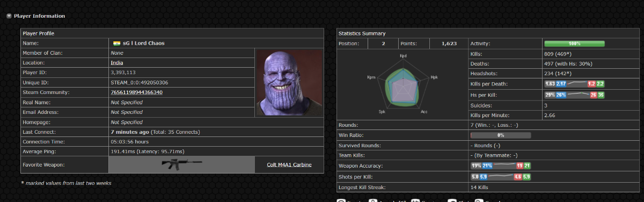Click the Hs per Kill trend sparkline
644x202 pixels.
(577, 95)
